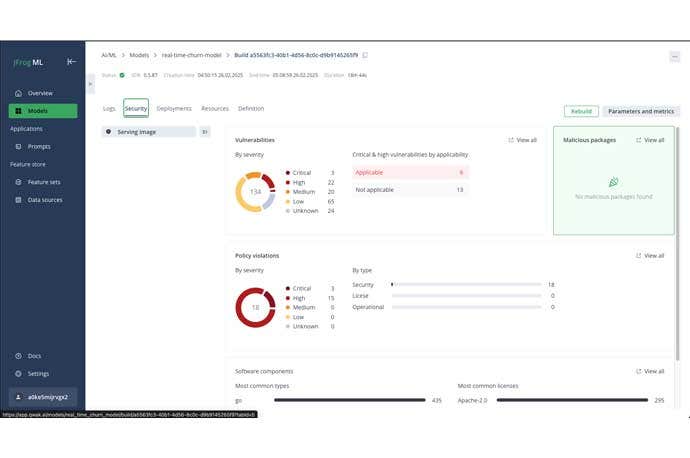
Task: Click the Rebuild button
Action: click(580, 112)
